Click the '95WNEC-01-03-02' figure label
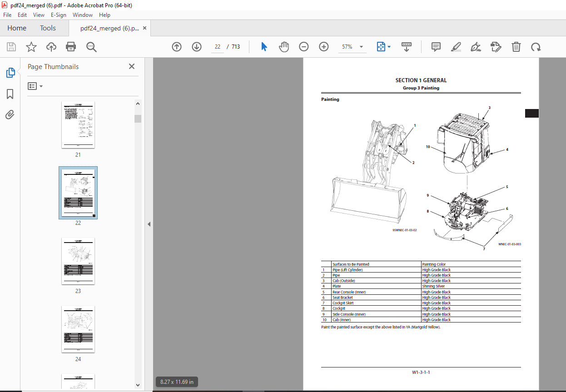 pos(405,230)
